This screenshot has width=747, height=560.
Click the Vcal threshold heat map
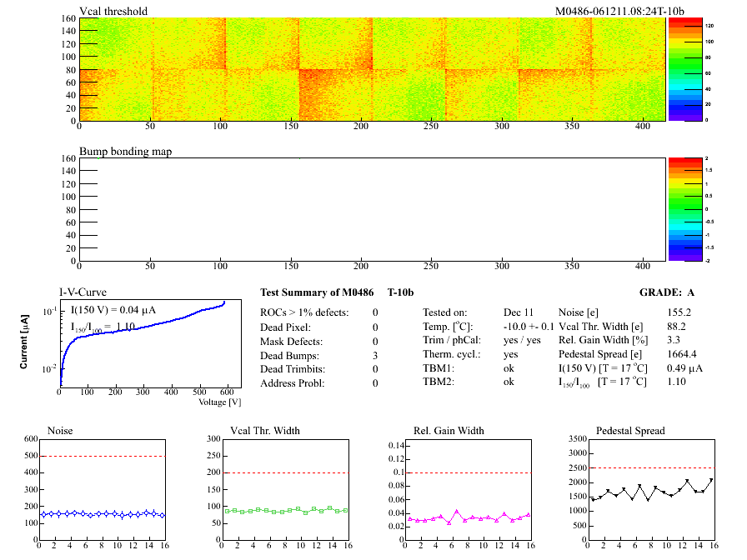tap(372, 69)
